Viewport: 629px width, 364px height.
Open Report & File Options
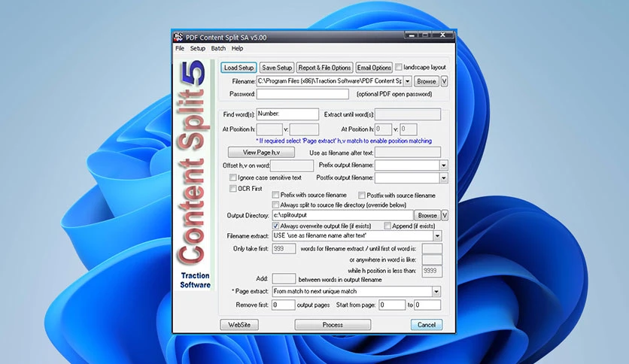324,68
